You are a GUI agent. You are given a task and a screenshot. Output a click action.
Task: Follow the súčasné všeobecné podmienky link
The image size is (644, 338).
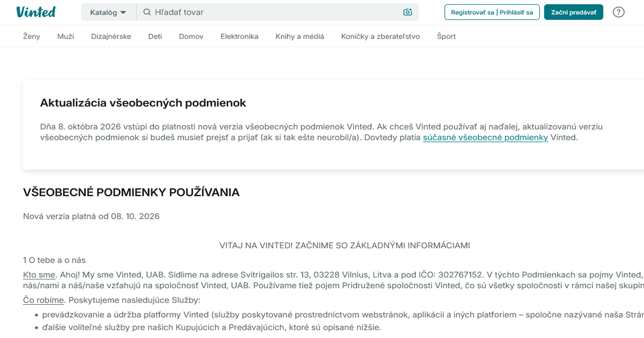click(486, 138)
